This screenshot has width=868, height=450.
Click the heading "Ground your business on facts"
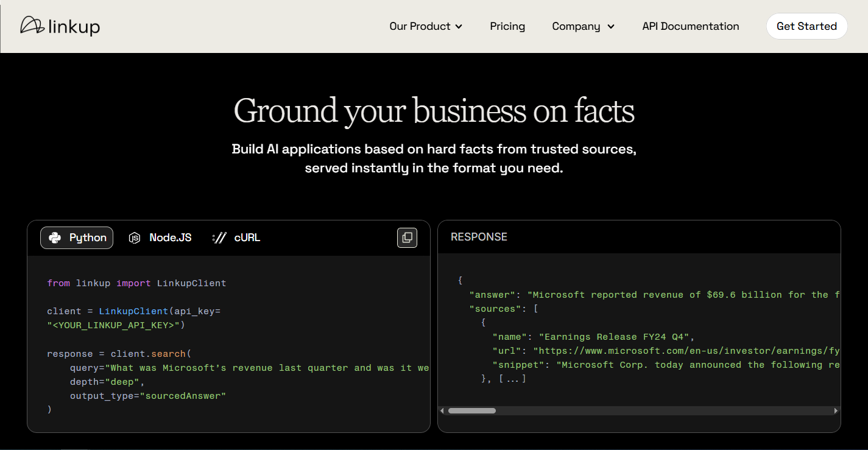coord(434,111)
